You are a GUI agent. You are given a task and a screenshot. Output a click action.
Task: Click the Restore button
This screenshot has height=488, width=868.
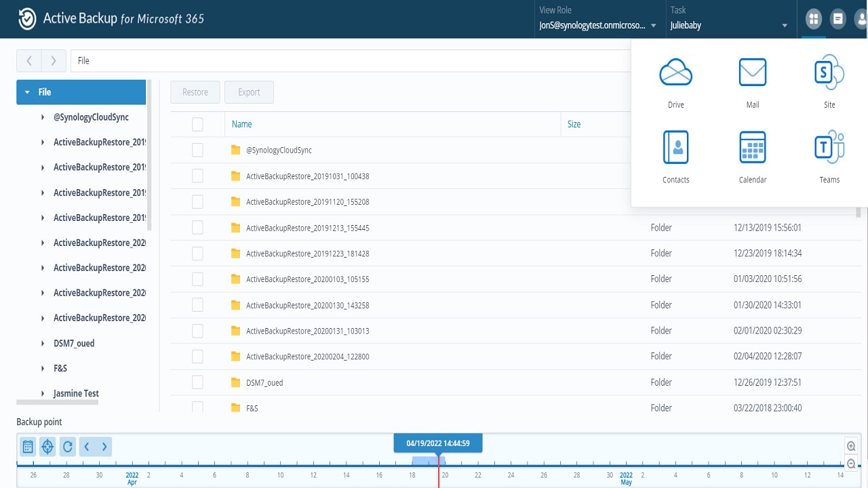195,92
